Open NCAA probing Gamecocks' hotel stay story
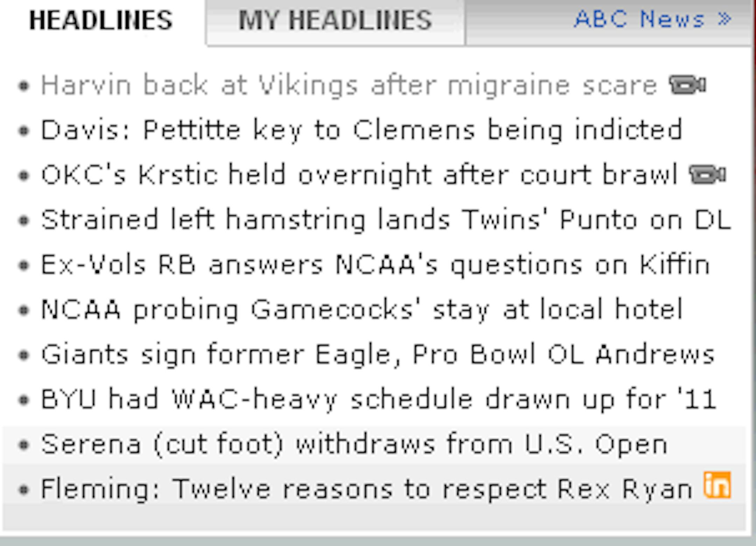Screen dimensions: 756x546 click(x=362, y=310)
